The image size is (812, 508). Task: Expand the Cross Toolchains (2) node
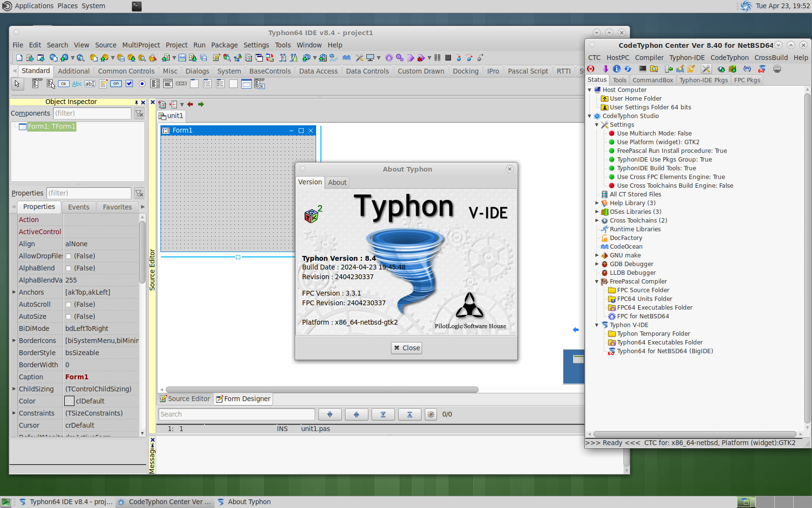(597, 221)
